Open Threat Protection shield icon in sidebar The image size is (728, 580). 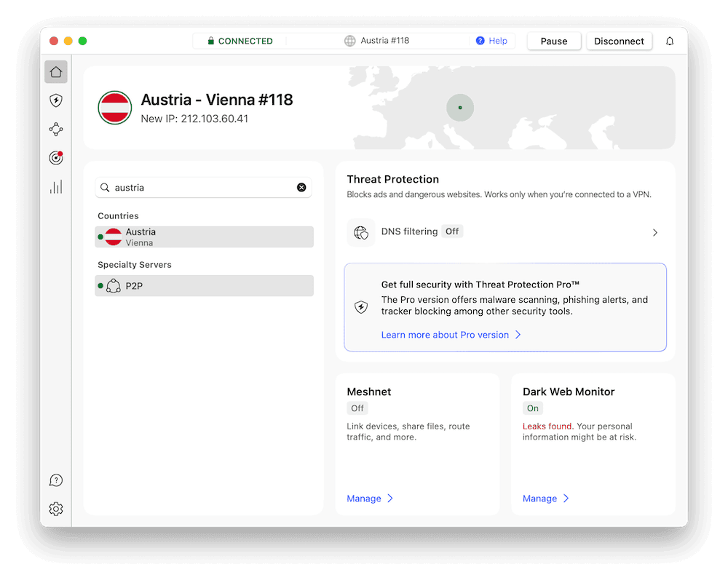(56, 100)
